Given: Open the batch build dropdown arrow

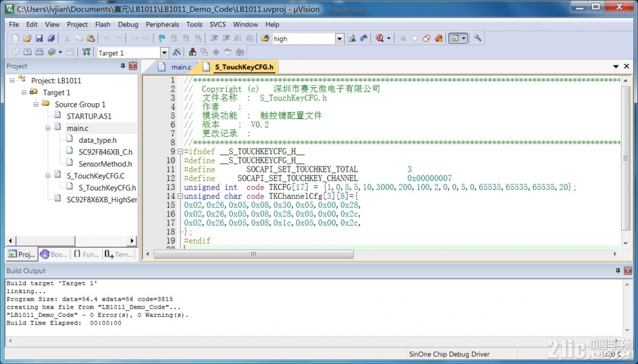Looking at the screenshot, I should point(60,52).
